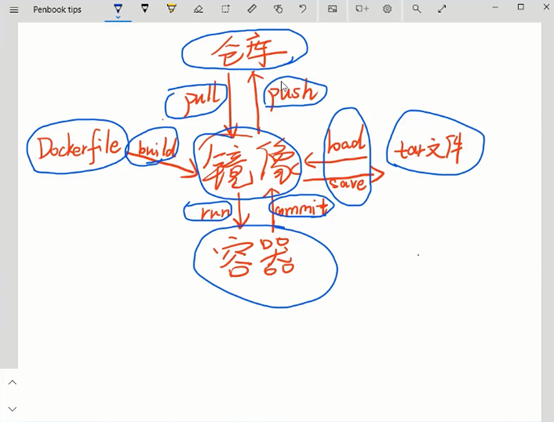This screenshot has width=554, height=422.
Task: Open the hamburger navigation menu
Action: pyautogui.click(x=14, y=10)
